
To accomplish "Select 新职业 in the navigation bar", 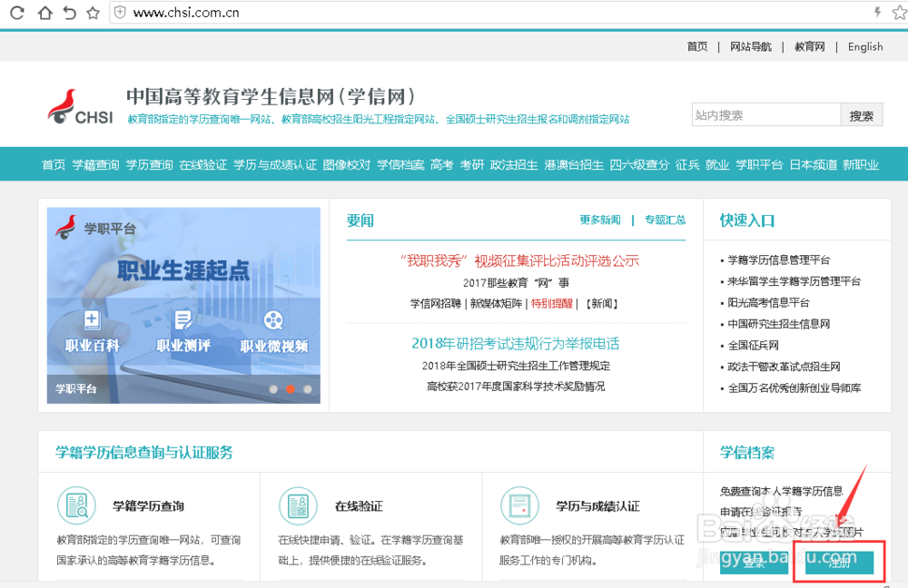I will tap(861, 165).
